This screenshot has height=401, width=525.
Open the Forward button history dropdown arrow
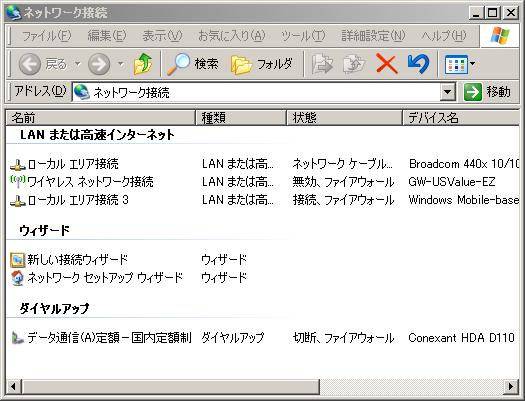coord(121,64)
